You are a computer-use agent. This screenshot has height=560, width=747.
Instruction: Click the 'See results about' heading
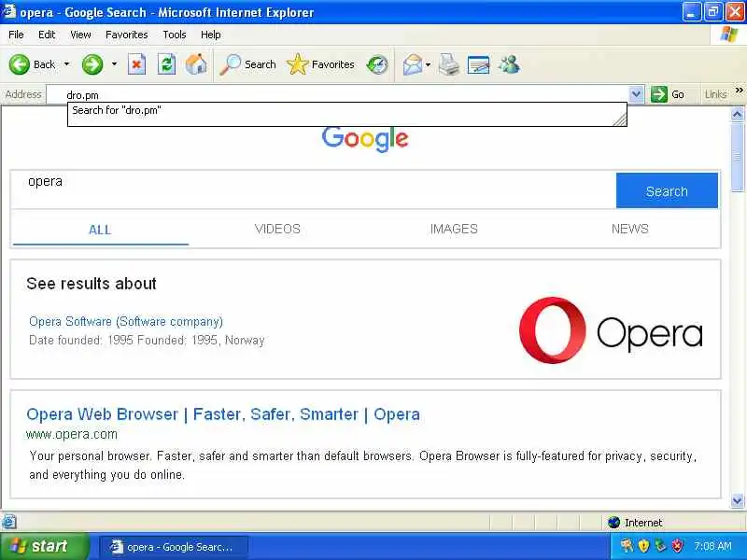click(x=92, y=284)
